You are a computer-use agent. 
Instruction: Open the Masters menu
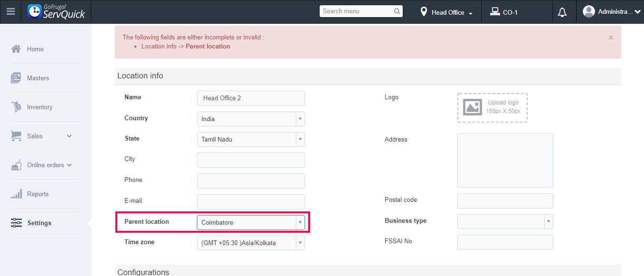coord(38,78)
